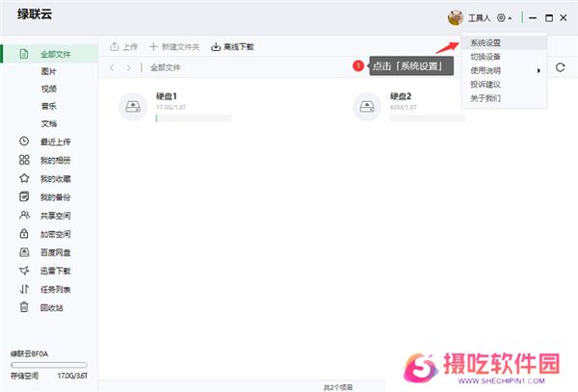The width and height of the screenshot is (578, 392).
Task: Open 关于我们 from the menu
Action: [x=504, y=98]
